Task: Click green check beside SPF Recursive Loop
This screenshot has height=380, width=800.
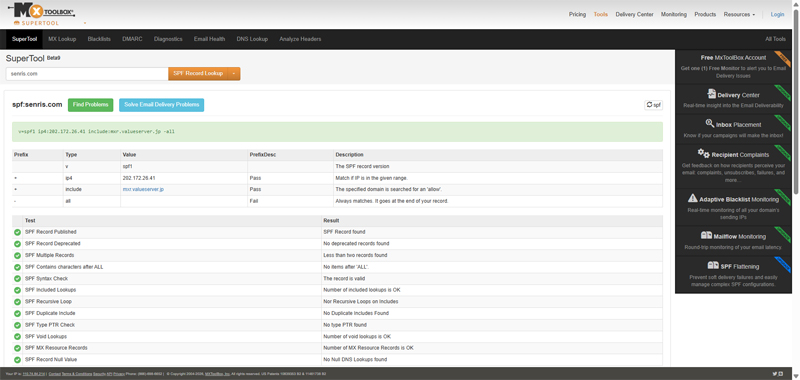Action: pyautogui.click(x=17, y=302)
